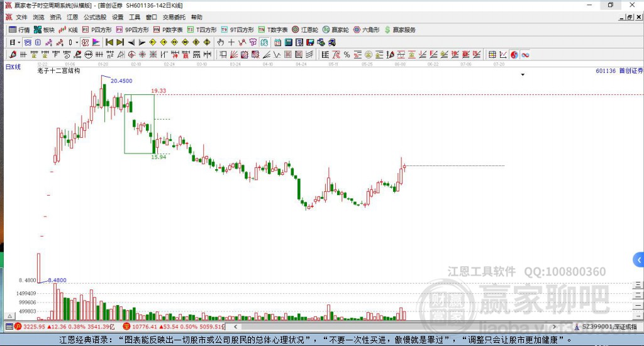The height and width of the screenshot is (346, 644).
Task: Open the T数字表 tool
Action: point(273,30)
